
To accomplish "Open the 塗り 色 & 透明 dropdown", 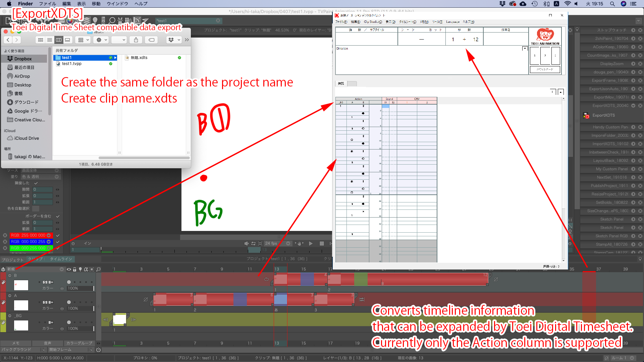I will click(x=41, y=177).
